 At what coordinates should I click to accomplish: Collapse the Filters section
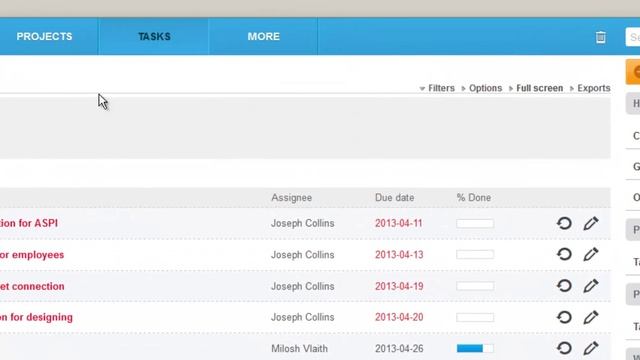(437, 88)
